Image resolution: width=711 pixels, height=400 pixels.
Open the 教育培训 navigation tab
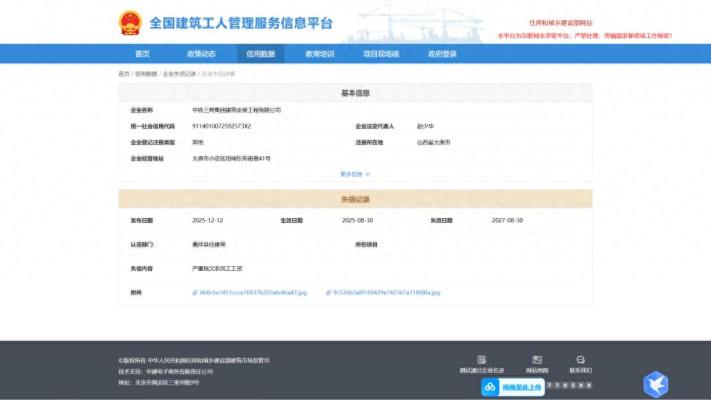click(x=319, y=54)
